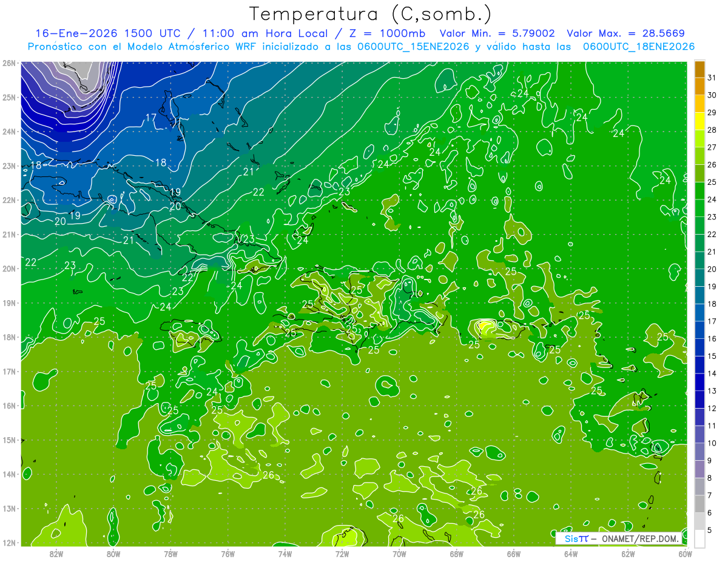Click the 70W longitude axis label
This screenshot has height=562, width=728.
(399, 554)
